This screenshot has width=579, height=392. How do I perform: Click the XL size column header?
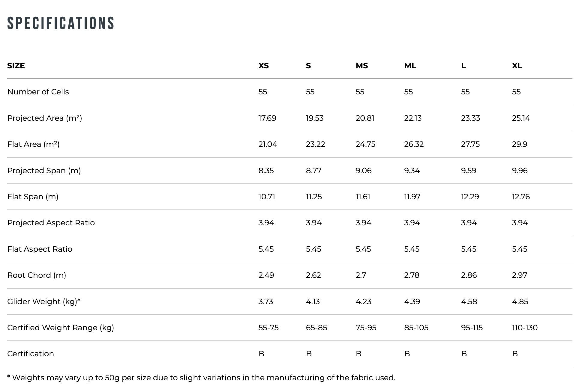[517, 66]
